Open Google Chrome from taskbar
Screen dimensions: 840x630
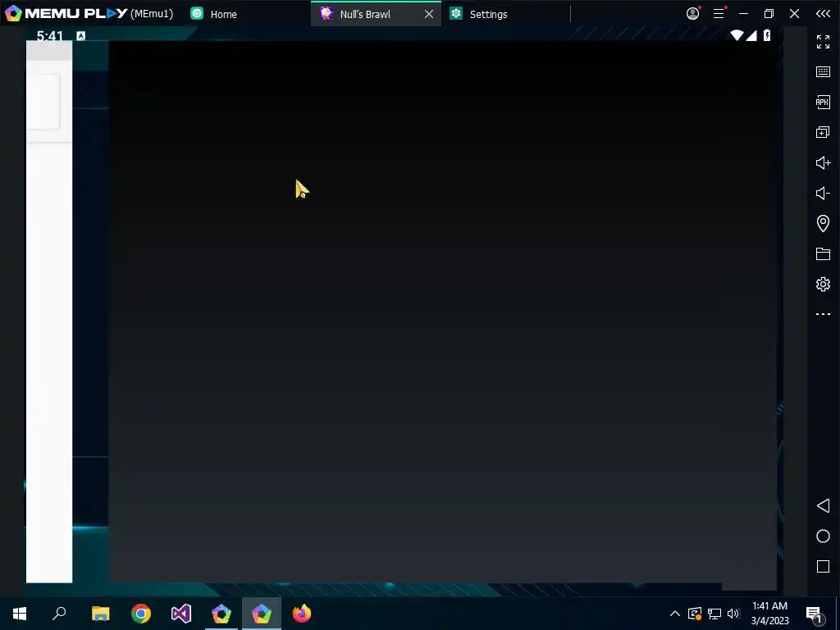tap(141, 614)
